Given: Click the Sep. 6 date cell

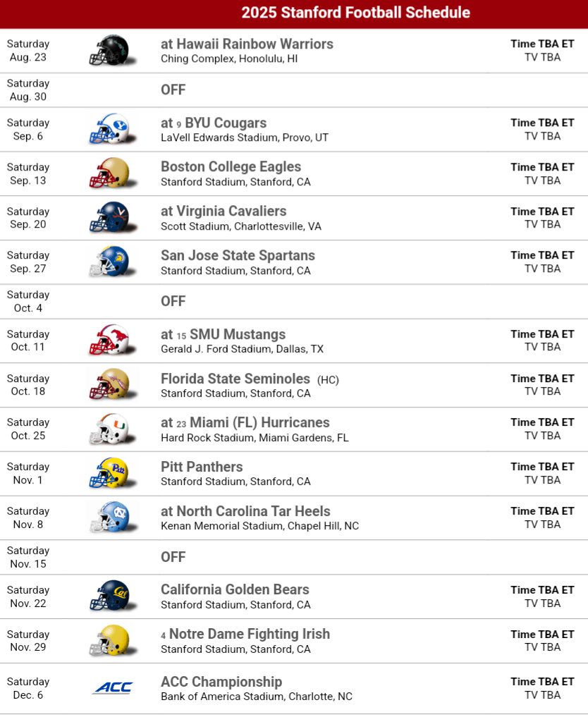Looking at the screenshot, I should pyautogui.click(x=28, y=130).
